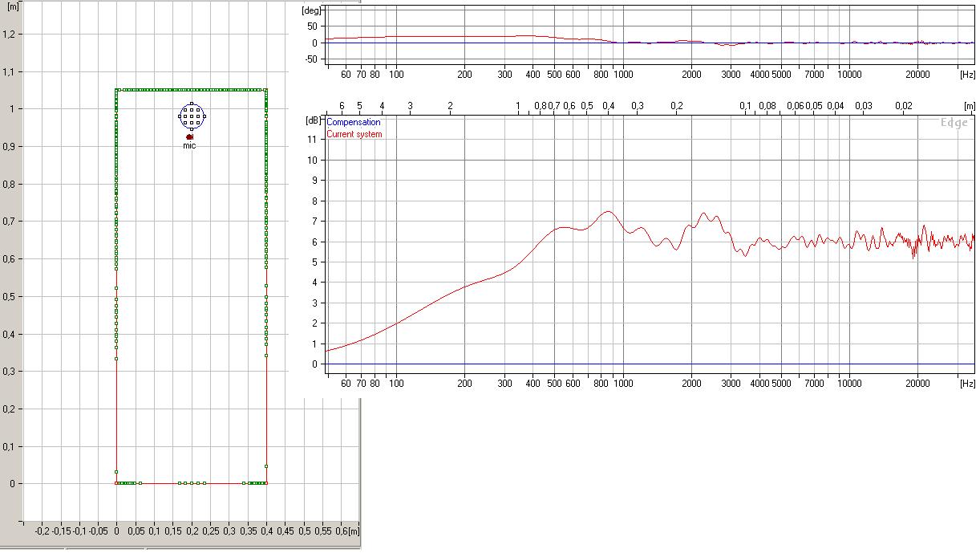
Task: Select the circular driver on the baffle
Action: coord(192,116)
